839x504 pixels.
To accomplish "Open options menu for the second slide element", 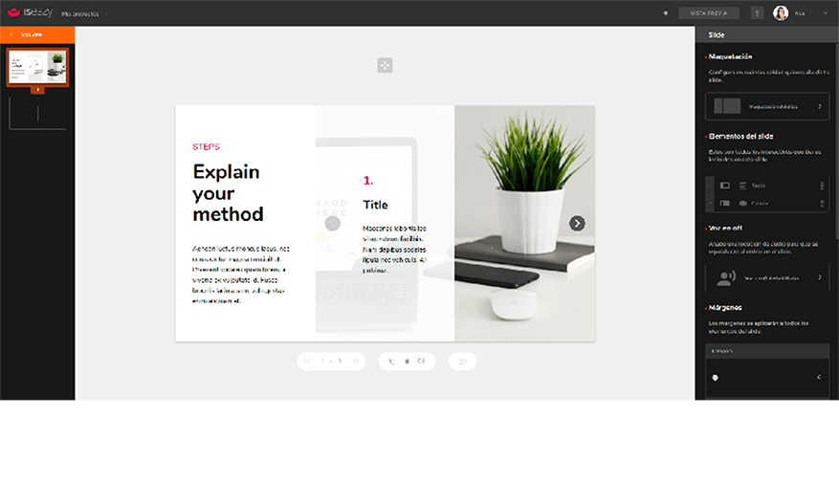I will click(822, 203).
